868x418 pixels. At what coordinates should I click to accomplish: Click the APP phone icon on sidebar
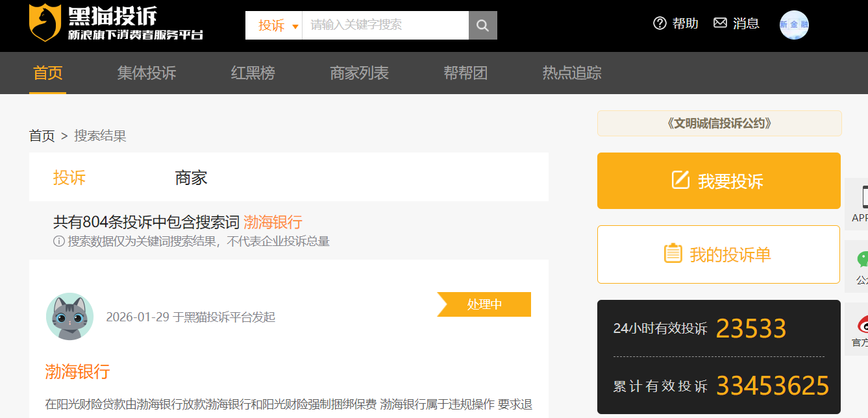(x=862, y=197)
